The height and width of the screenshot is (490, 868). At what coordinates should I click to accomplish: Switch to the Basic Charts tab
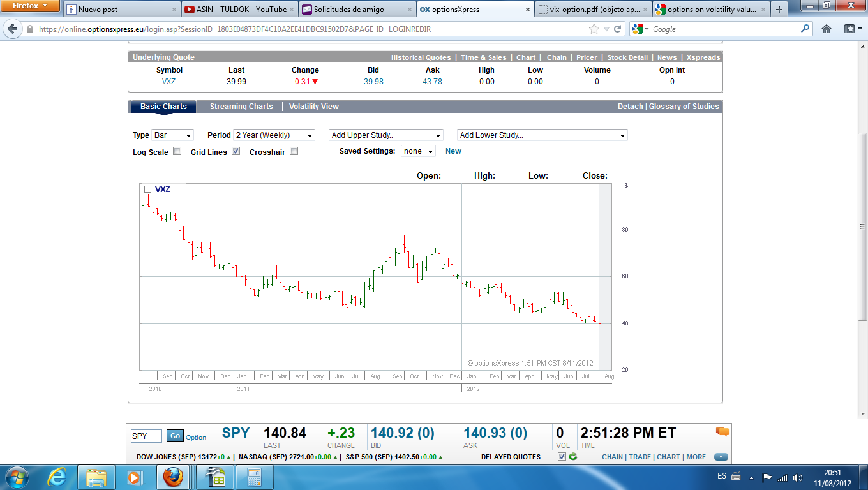click(163, 107)
